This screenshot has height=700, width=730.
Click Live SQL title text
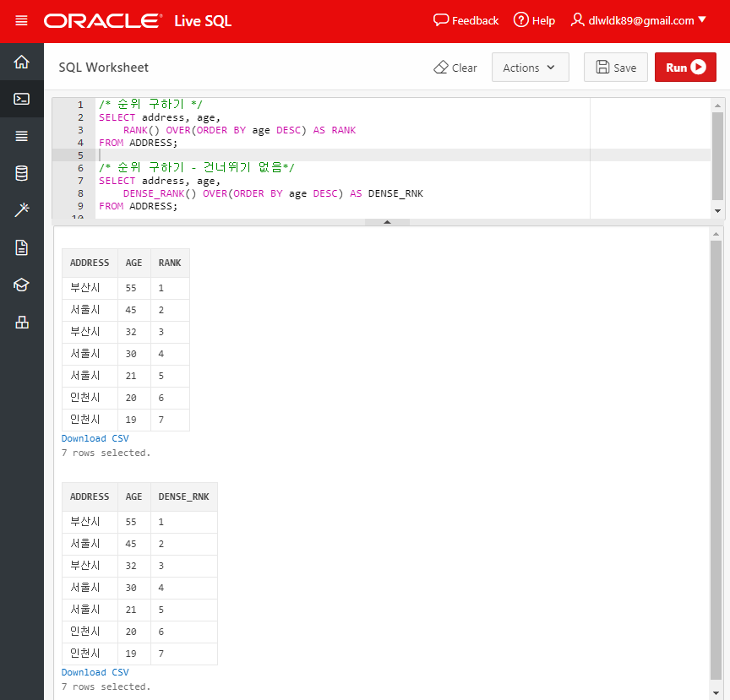point(203,21)
